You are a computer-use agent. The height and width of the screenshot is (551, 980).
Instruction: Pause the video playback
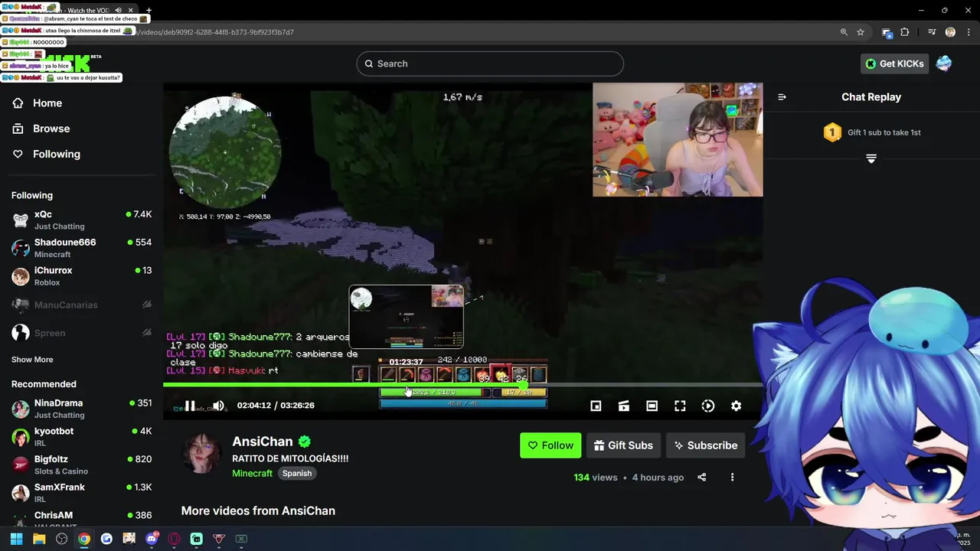(190, 406)
